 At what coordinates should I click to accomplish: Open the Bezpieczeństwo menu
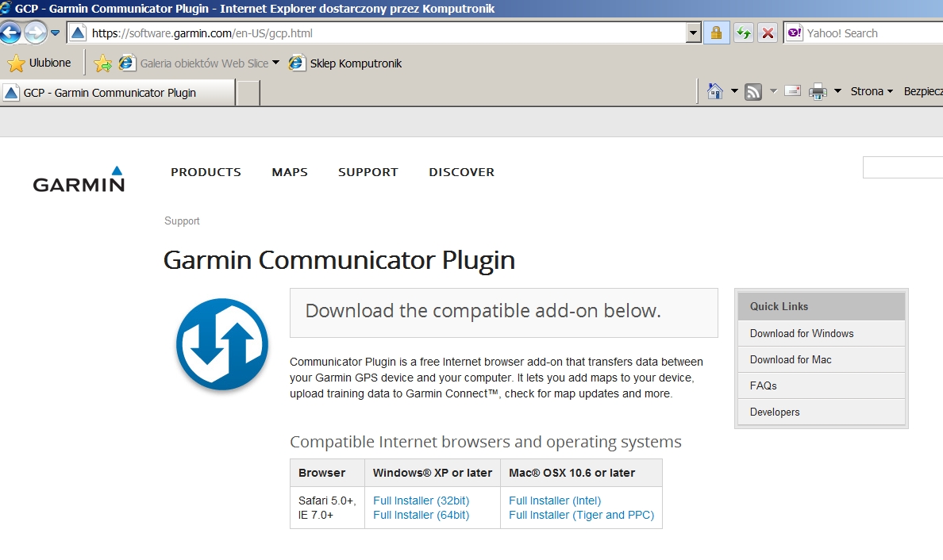[923, 91]
